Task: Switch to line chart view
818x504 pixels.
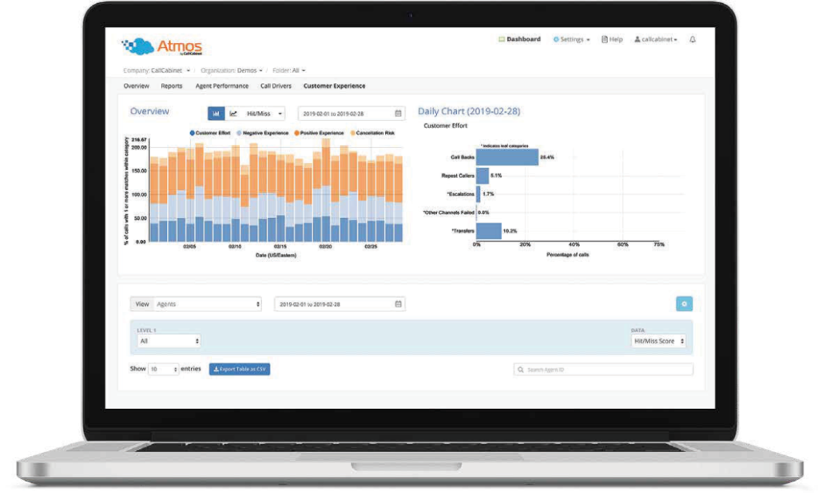Action: pyautogui.click(x=233, y=113)
